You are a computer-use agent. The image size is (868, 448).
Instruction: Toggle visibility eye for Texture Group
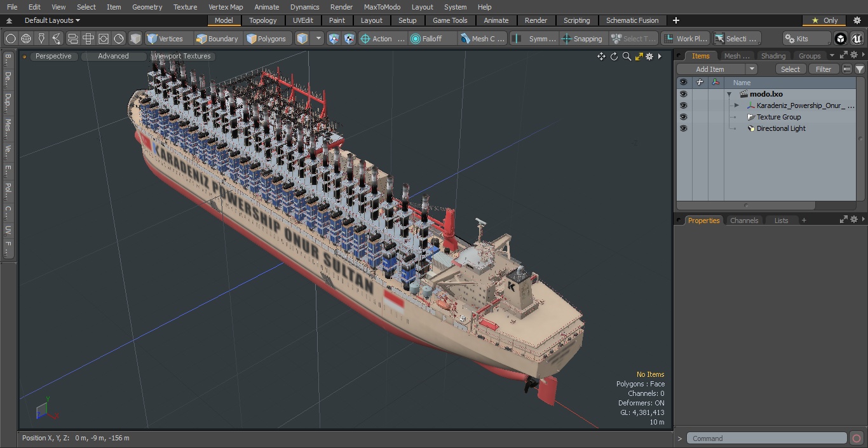(683, 117)
